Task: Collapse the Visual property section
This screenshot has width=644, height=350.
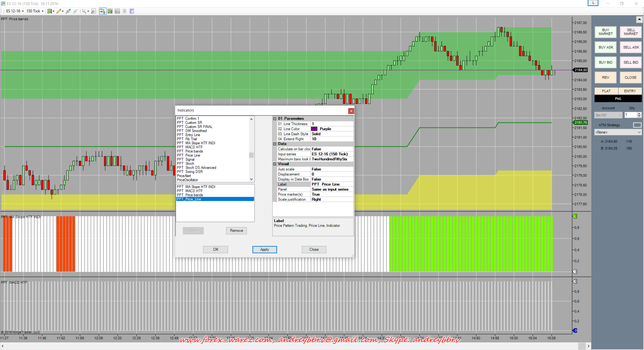Action: (275, 164)
